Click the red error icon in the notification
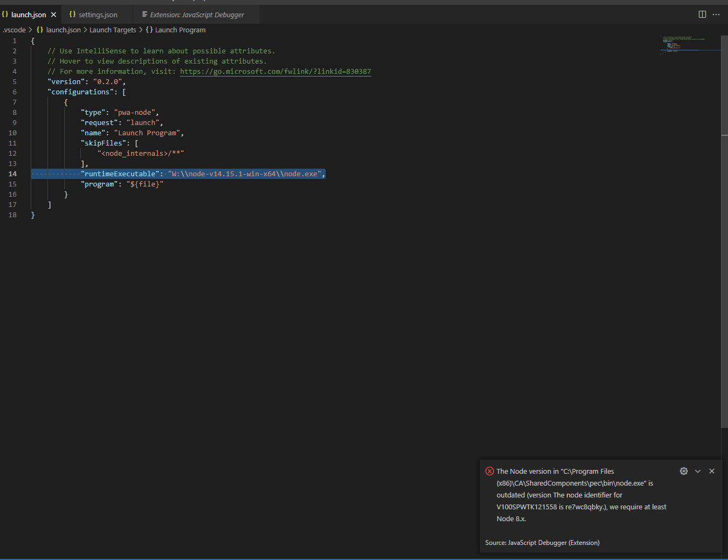The image size is (728, 560). click(490, 471)
